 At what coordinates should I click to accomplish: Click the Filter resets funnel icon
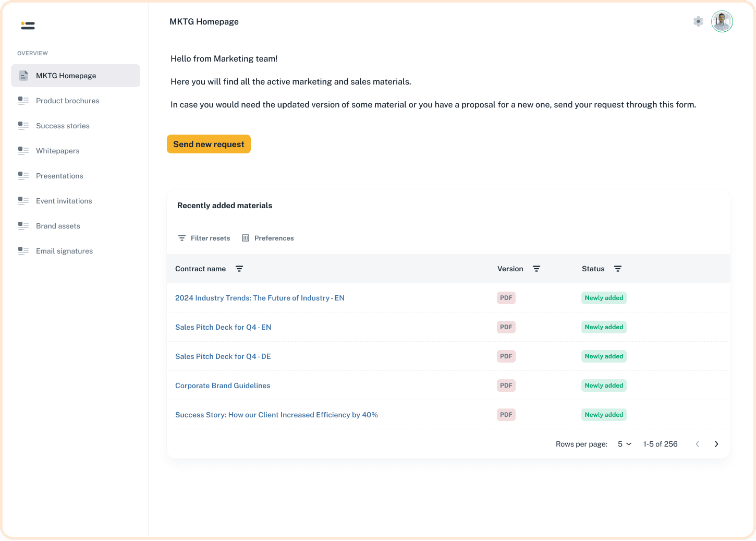[182, 238]
